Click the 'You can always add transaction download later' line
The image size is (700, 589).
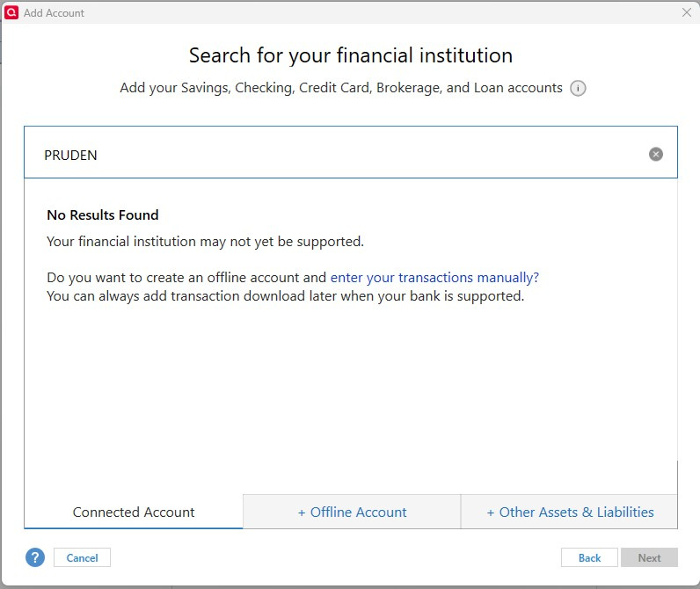285,296
